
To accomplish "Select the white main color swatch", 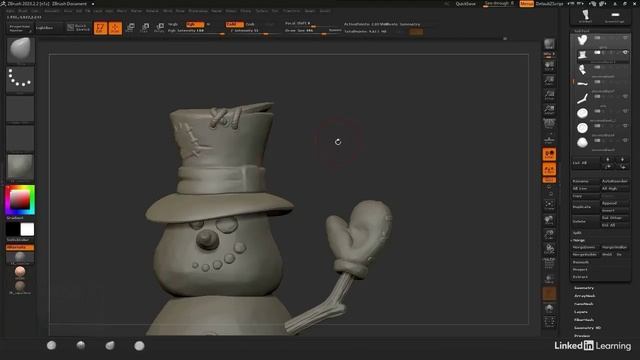I will 27,229.
